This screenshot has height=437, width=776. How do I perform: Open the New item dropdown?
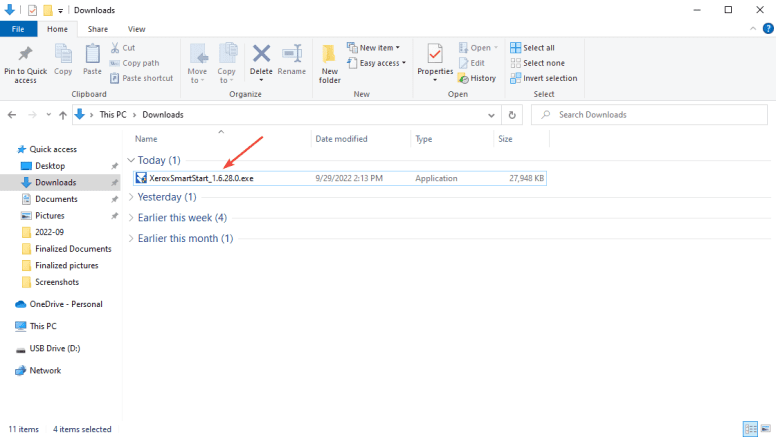tap(374, 47)
